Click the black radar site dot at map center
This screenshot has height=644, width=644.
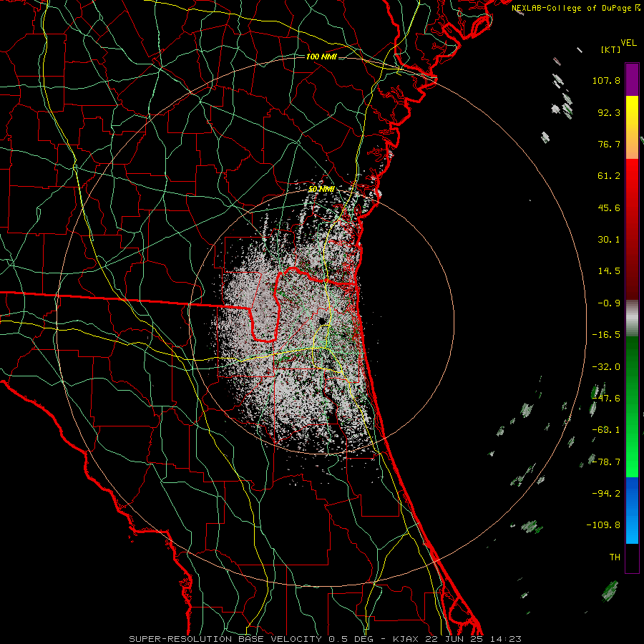point(321,321)
